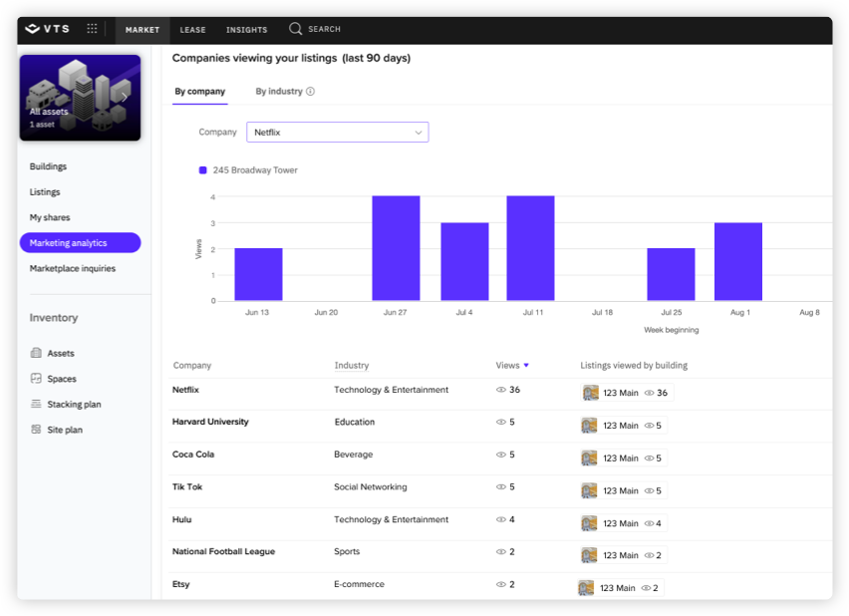Image resolution: width=849 pixels, height=616 pixels.
Task: Click the Harvard University company name
Action: [x=210, y=422]
